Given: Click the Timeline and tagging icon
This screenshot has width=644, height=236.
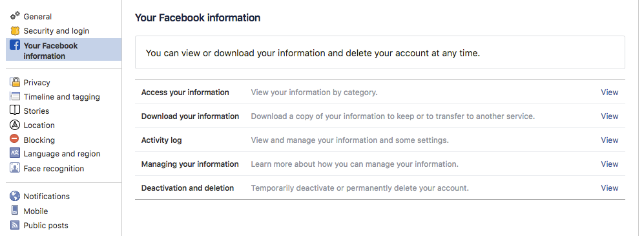Looking at the screenshot, I should click(15, 96).
